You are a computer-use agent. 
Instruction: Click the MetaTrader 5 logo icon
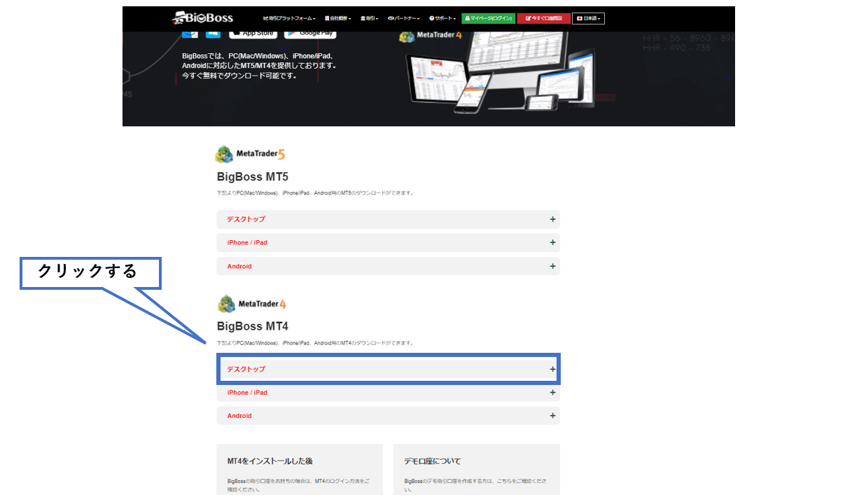tap(225, 153)
